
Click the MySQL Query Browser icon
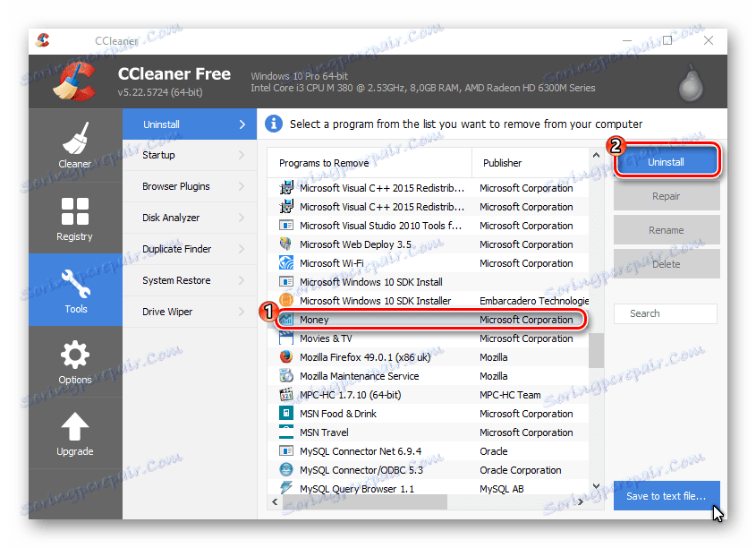(x=286, y=488)
